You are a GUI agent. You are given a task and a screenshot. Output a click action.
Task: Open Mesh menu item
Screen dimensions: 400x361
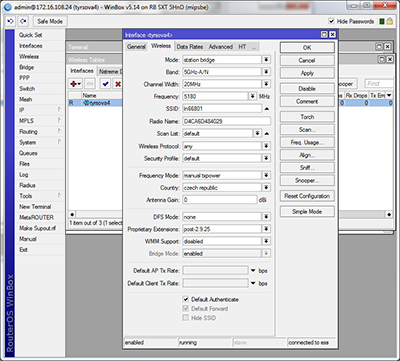pos(26,99)
